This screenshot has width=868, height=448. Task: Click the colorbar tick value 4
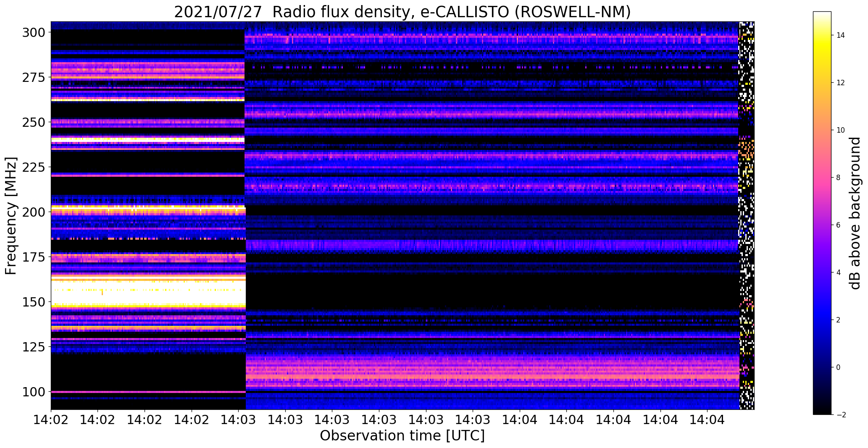[x=838, y=272]
